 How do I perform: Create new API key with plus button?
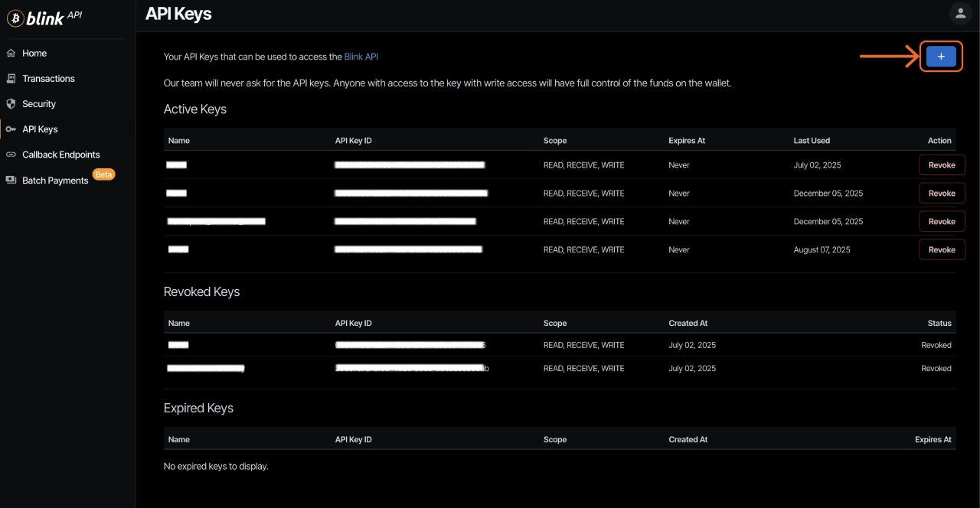(x=941, y=57)
